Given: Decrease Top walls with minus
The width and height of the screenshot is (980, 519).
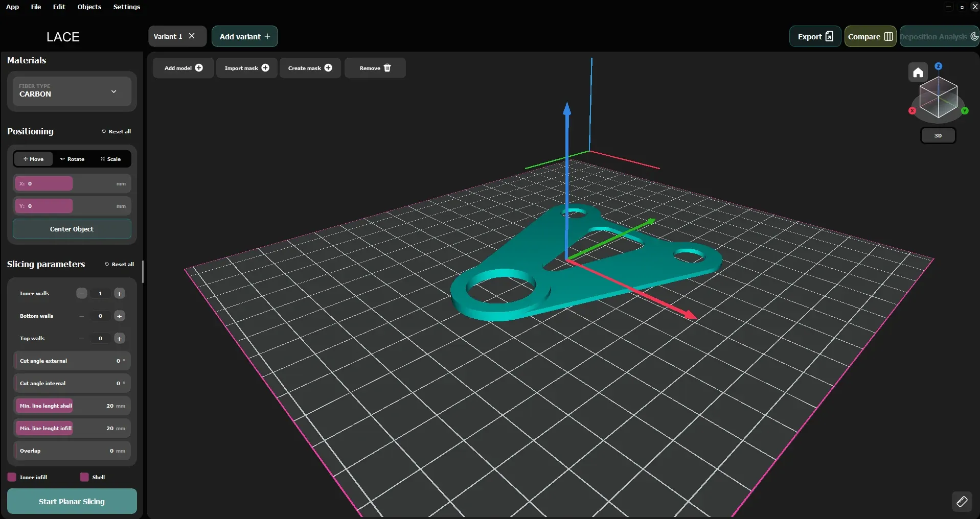Looking at the screenshot, I should click(x=81, y=339).
